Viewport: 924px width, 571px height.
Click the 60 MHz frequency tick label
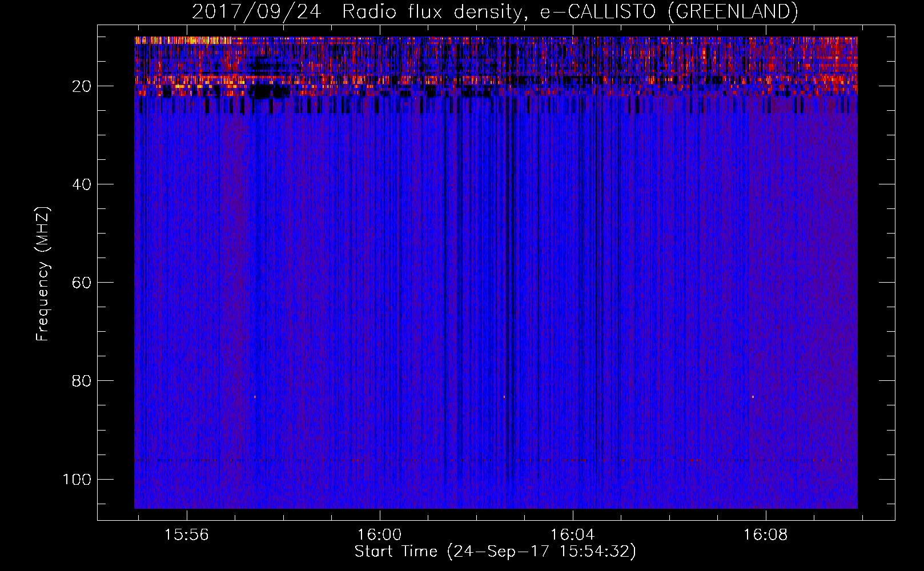(x=82, y=283)
